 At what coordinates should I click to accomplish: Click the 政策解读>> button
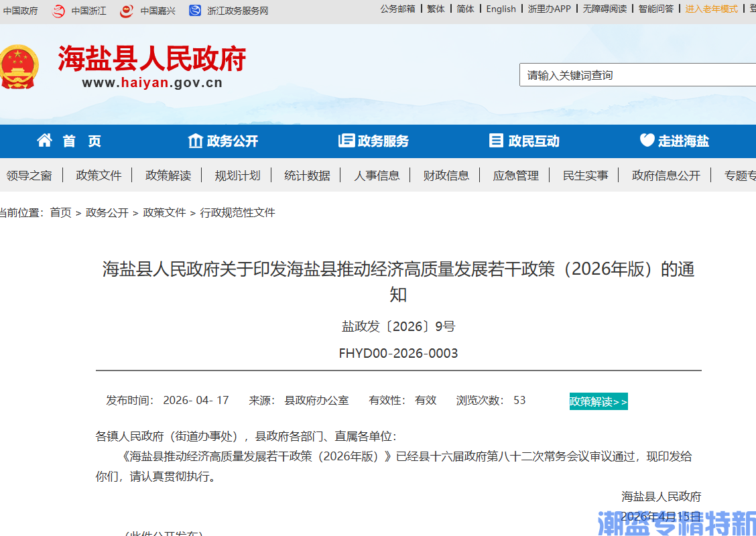click(x=598, y=401)
